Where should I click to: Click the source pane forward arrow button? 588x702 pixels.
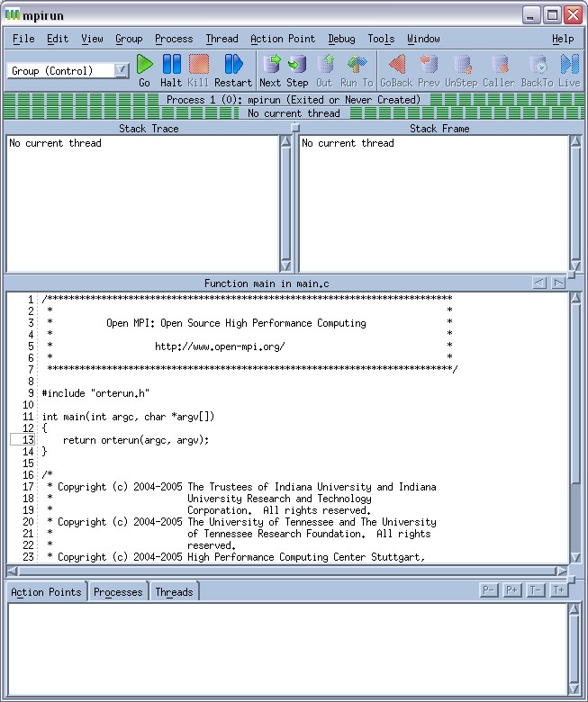point(558,283)
